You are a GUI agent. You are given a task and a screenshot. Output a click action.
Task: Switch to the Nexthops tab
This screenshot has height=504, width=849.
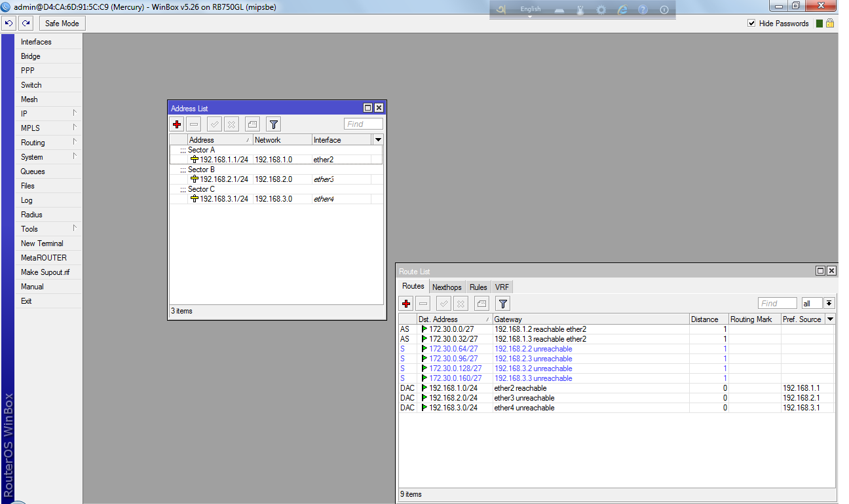coord(447,287)
